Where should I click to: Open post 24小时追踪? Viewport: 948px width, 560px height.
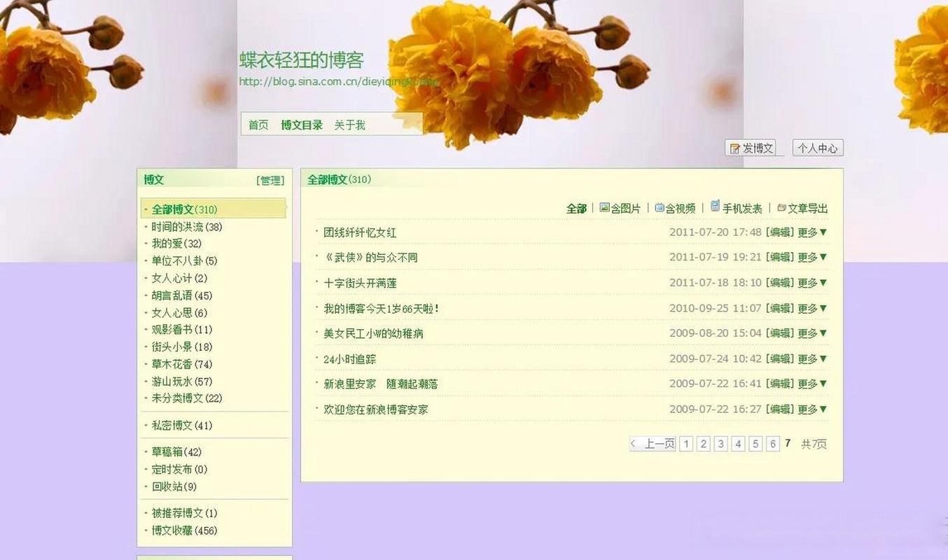349,359
